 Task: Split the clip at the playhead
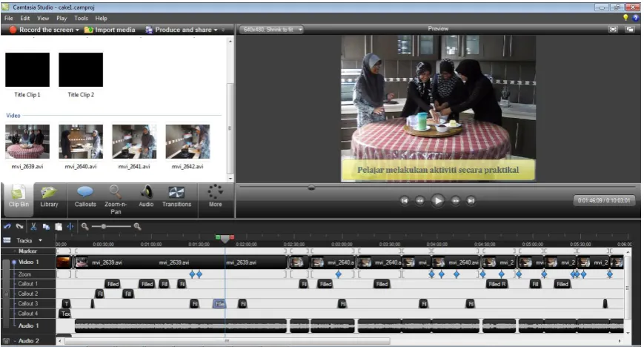point(70,227)
